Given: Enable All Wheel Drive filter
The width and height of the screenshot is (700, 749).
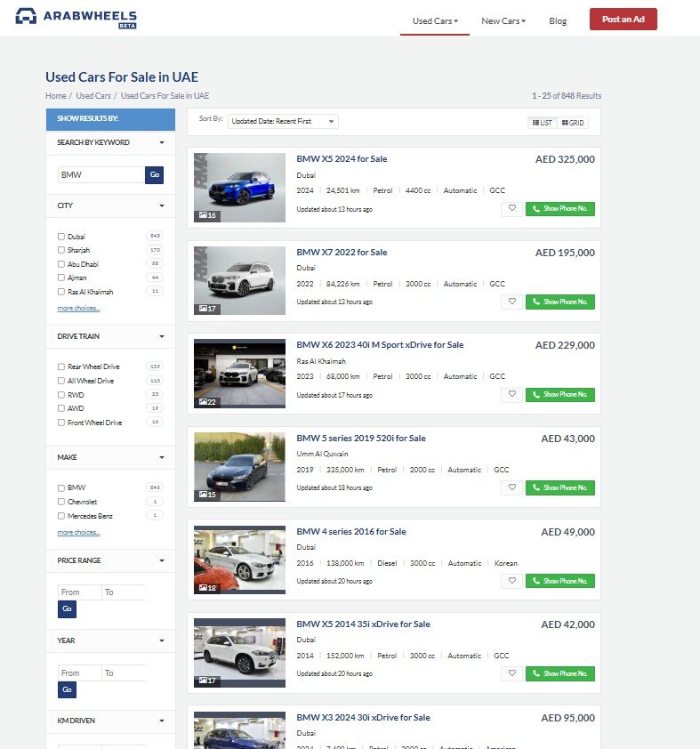Looking at the screenshot, I should click(61, 381).
